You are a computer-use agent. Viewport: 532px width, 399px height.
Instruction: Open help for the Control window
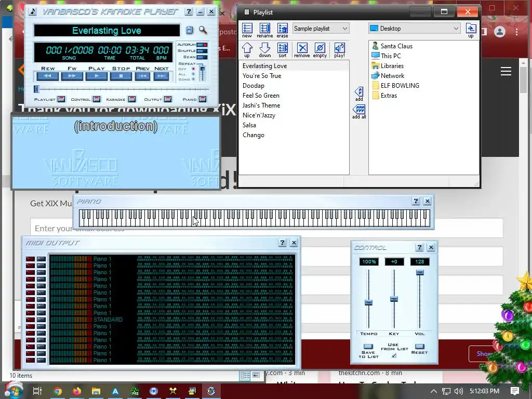point(419,247)
